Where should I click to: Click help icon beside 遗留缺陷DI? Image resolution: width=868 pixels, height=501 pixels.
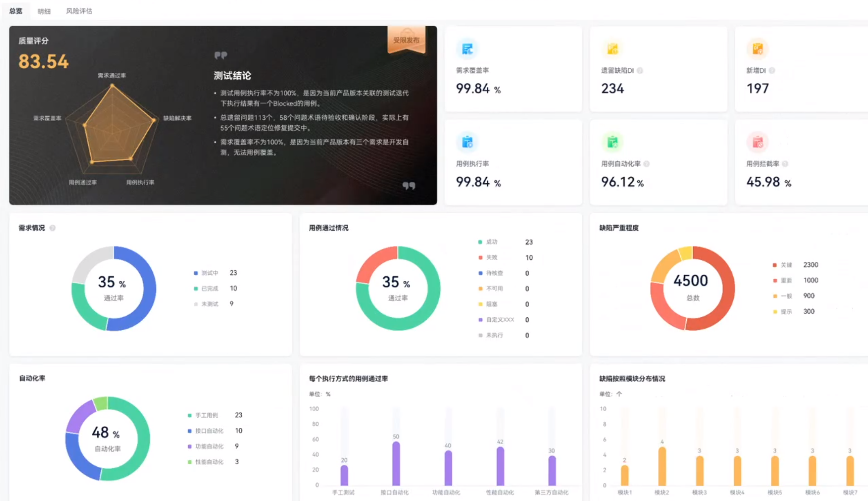click(640, 71)
